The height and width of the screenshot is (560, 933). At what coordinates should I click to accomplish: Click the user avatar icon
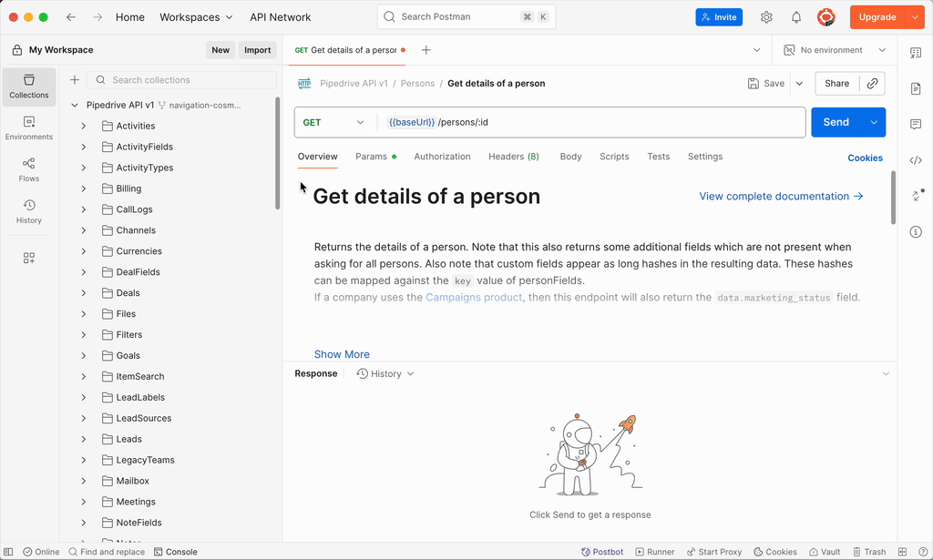coord(825,17)
